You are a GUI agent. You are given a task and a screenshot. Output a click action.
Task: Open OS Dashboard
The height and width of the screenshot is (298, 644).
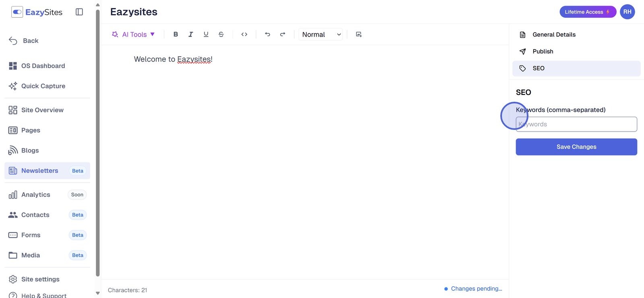[x=47, y=66]
